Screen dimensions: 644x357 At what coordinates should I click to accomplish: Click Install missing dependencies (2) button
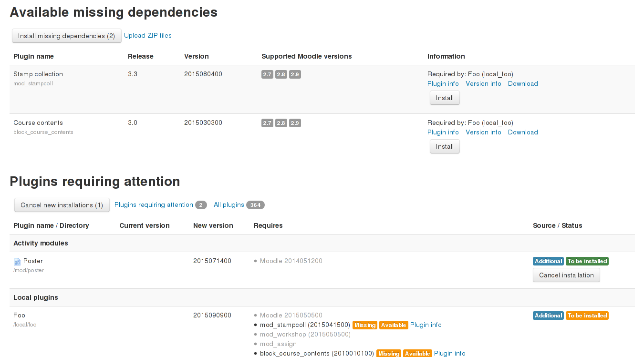coord(66,36)
